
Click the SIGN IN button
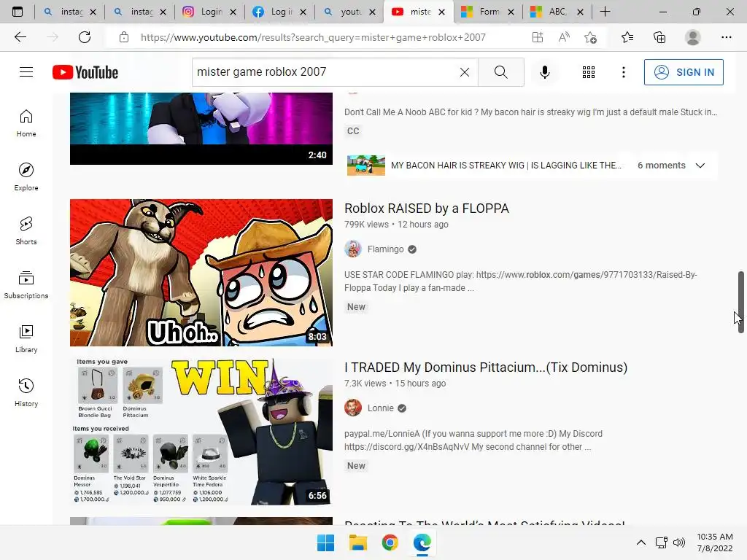click(x=683, y=72)
